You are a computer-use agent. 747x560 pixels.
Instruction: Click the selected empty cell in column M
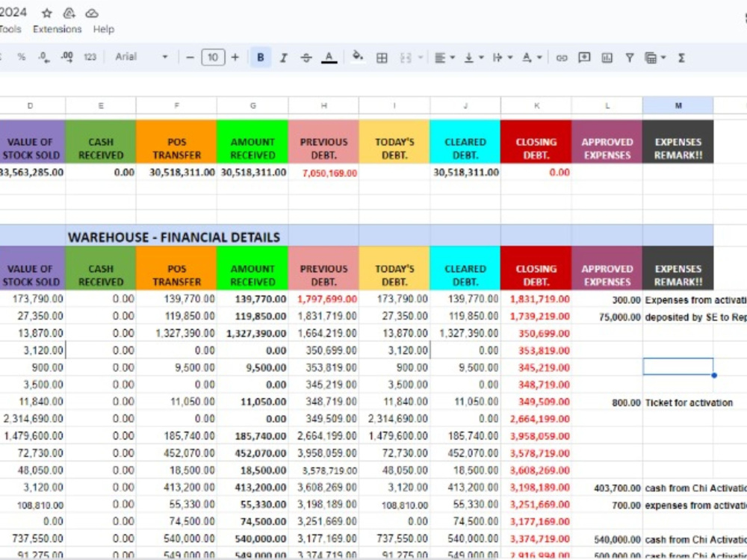click(678, 367)
